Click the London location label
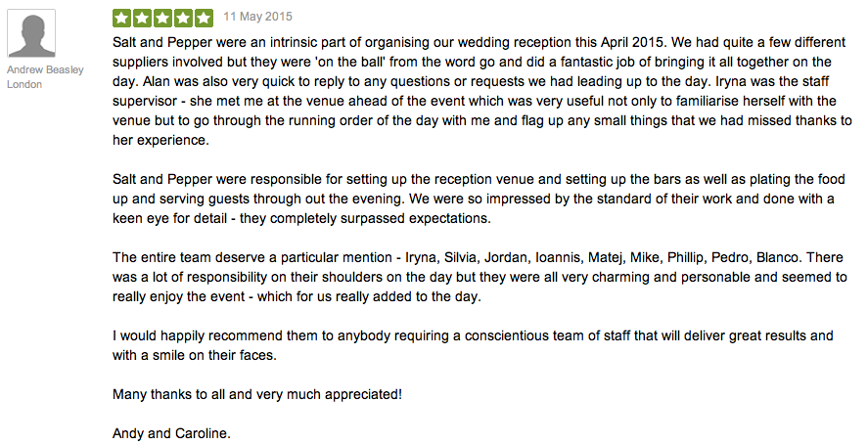Viewport: 868px width, 445px height. [24, 84]
